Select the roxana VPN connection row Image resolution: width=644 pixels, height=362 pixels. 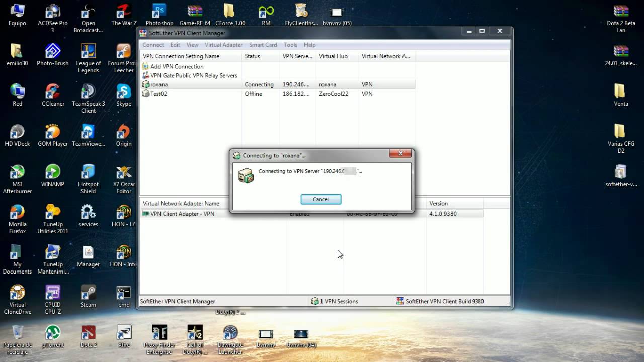278,84
